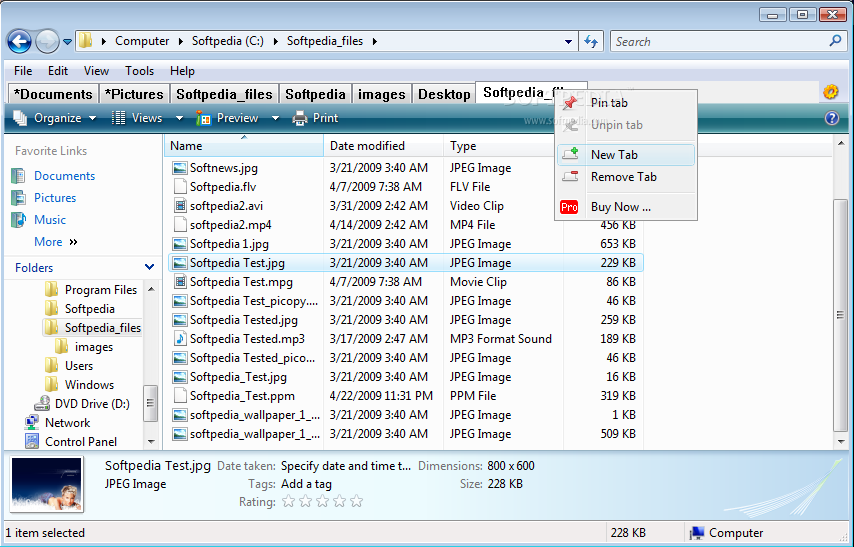
Task: Open the Edit menu
Action: point(58,71)
